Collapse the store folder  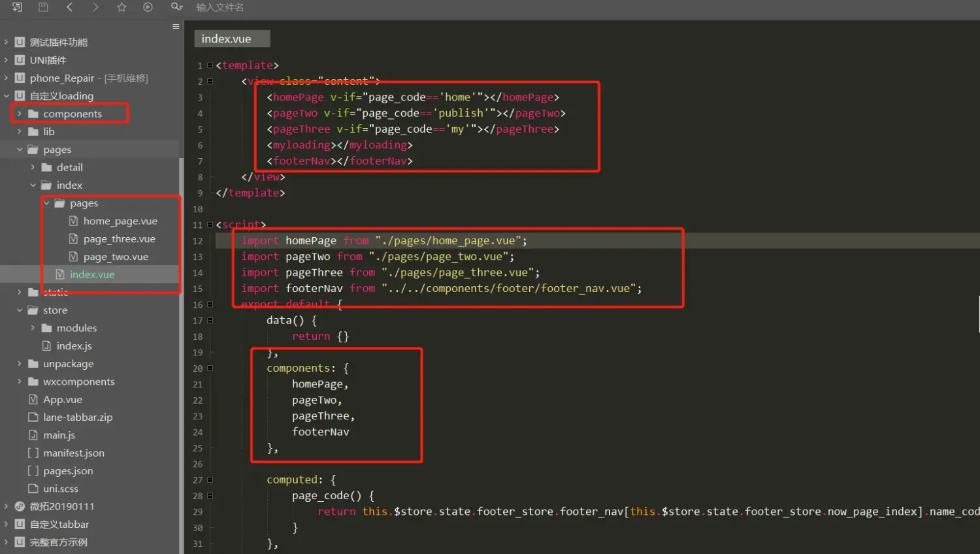pyautogui.click(x=19, y=310)
